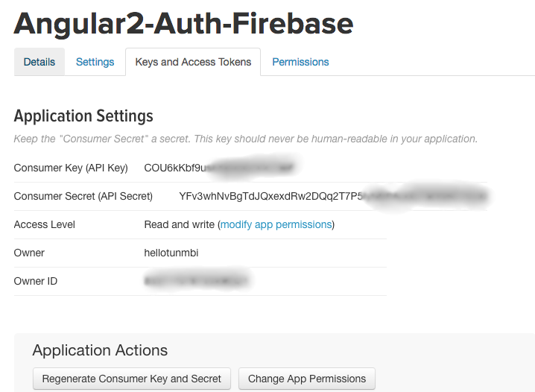Open the Details tab

tap(39, 62)
